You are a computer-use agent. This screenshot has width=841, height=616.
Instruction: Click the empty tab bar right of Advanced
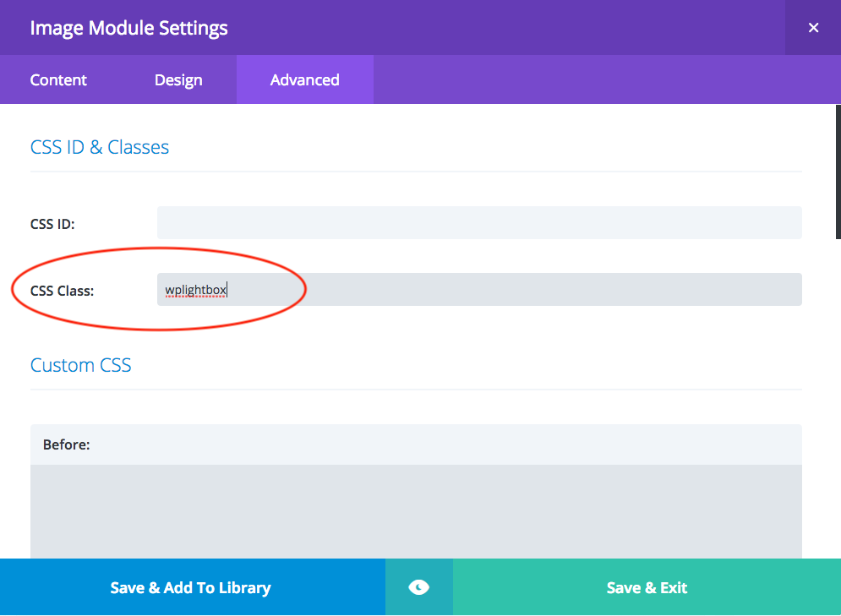pyautogui.click(x=592, y=80)
